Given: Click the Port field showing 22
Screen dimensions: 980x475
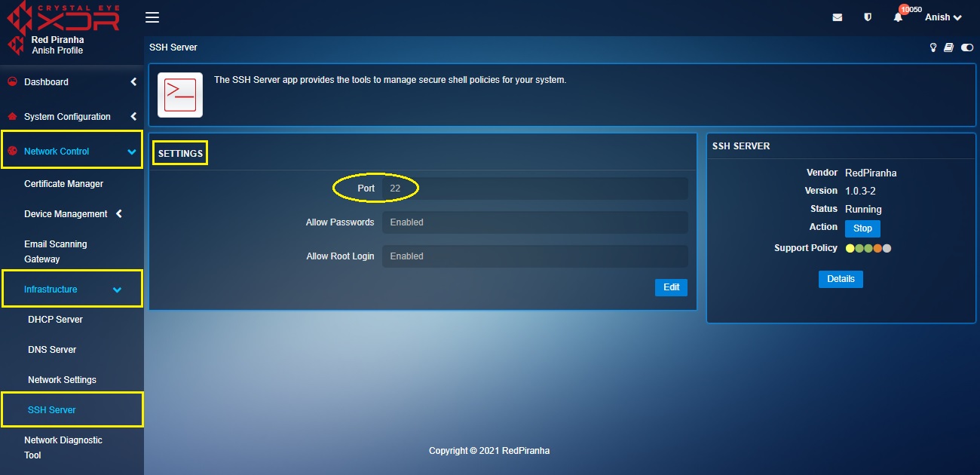Looking at the screenshot, I should pyautogui.click(x=535, y=188).
